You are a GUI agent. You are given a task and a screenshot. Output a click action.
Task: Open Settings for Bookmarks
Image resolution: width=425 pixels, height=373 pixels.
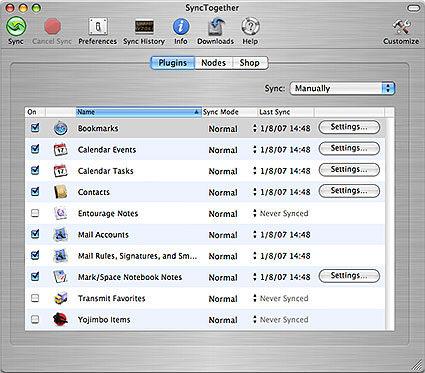pos(349,127)
